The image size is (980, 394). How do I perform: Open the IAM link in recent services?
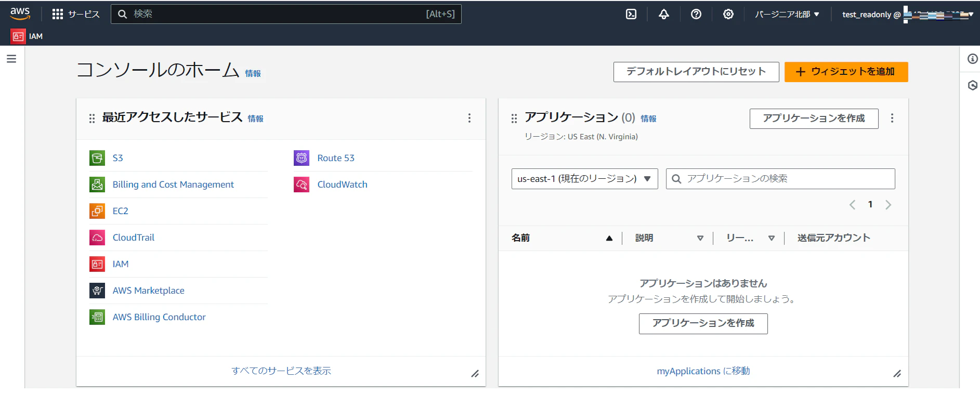(x=121, y=264)
